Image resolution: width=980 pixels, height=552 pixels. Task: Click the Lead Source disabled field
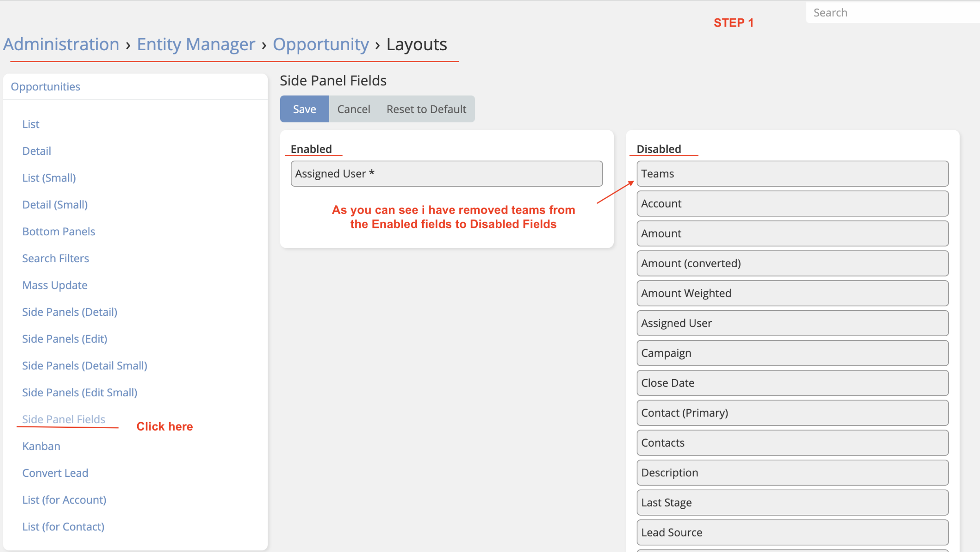click(x=792, y=532)
